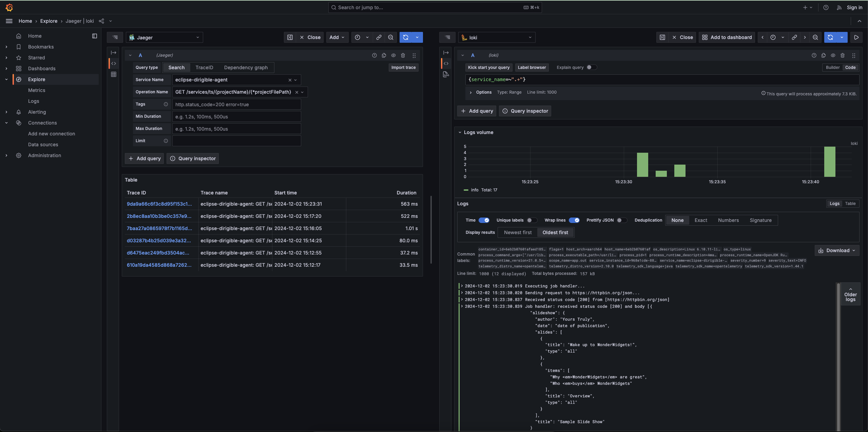Delete loki query A
Screen dimensions: 868x432
coord(843,55)
